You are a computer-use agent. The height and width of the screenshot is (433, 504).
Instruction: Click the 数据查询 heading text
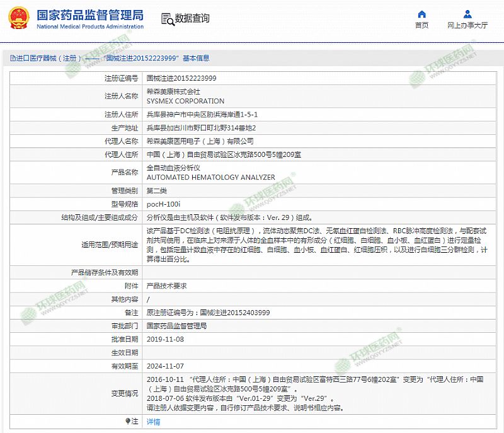pos(193,19)
